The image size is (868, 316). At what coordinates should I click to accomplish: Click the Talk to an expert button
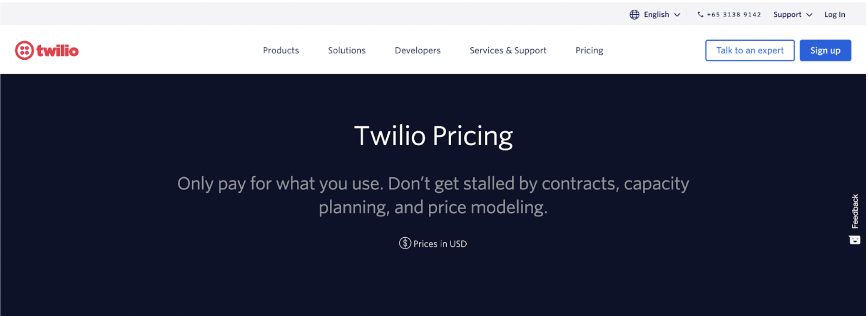[750, 50]
